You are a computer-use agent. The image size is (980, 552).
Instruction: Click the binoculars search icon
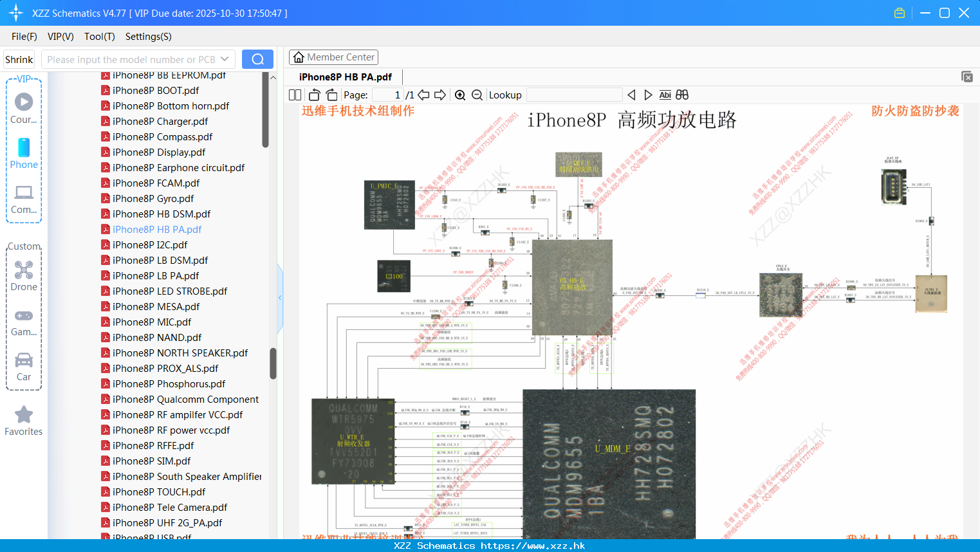pyautogui.click(x=682, y=95)
